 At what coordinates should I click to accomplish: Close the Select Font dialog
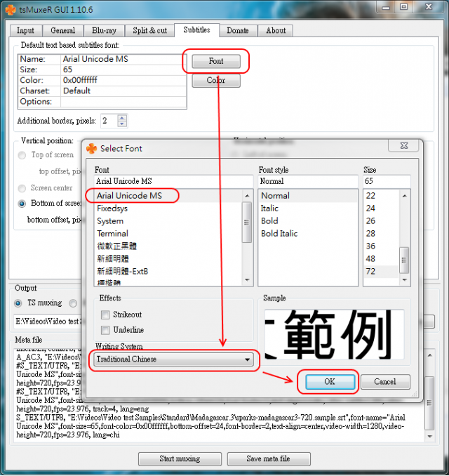click(x=404, y=145)
